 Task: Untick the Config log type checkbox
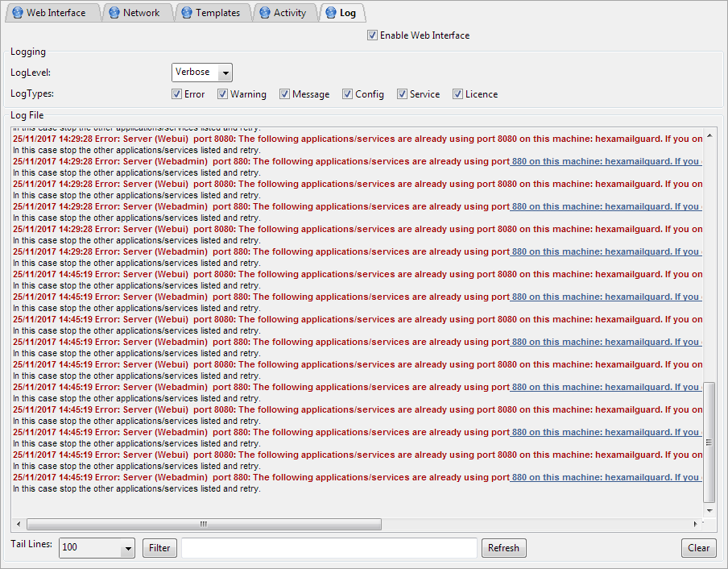click(347, 94)
